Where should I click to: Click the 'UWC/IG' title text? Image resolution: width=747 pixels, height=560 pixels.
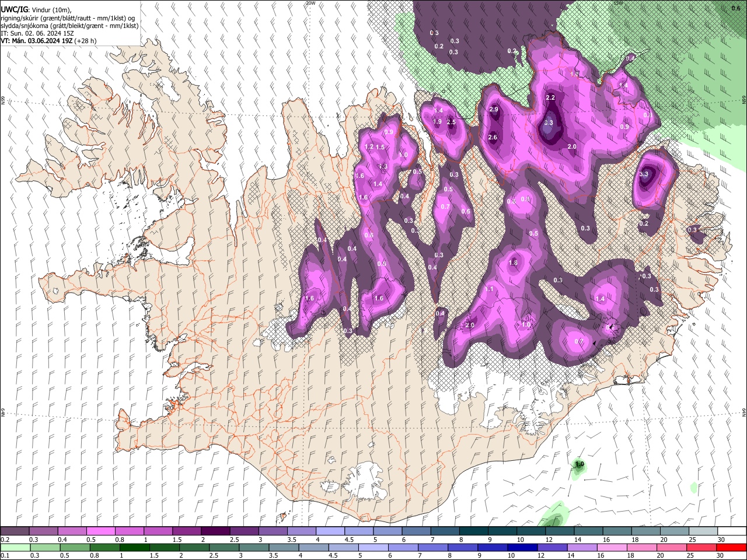(x=14, y=10)
